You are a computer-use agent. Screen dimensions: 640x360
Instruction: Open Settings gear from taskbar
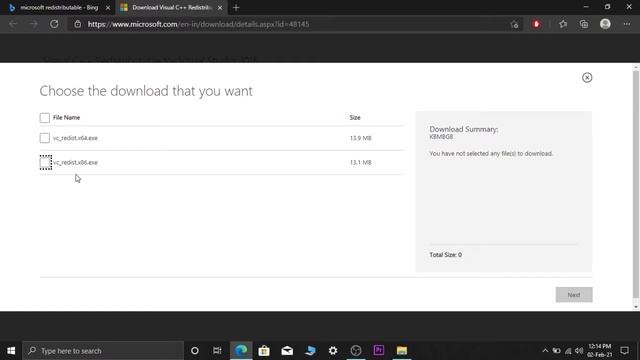point(333,351)
